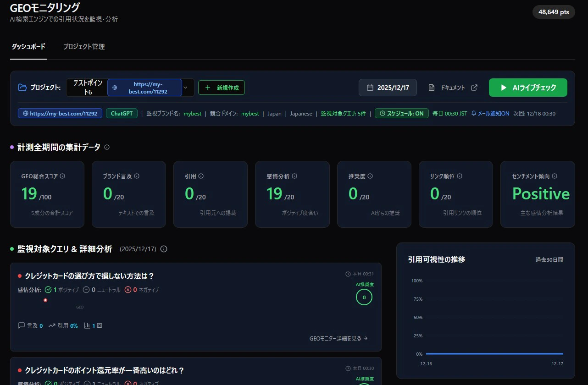Switch to the ダッシュボード tab
The width and height of the screenshot is (588, 385).
pyautogui.click(x=28, y=47)
